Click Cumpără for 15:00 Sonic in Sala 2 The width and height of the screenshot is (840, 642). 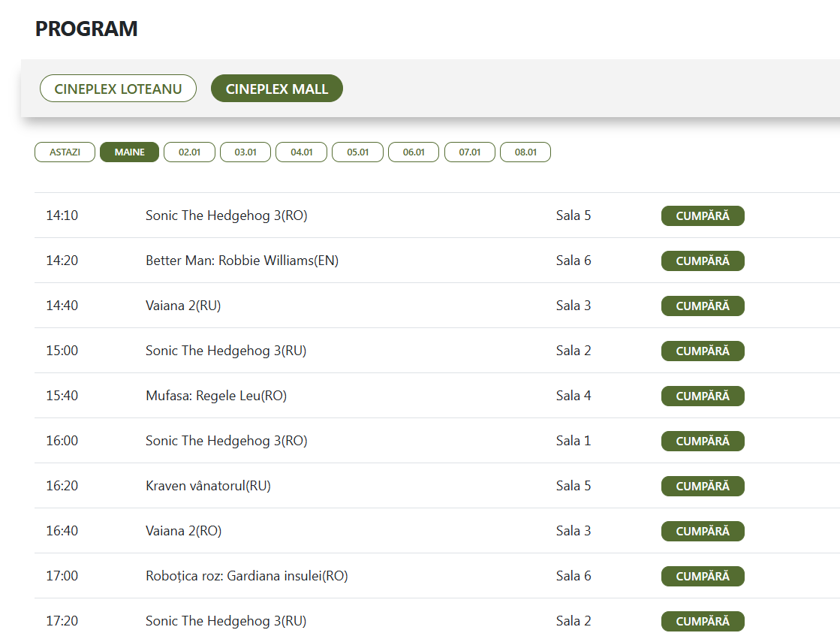[703, 351]
